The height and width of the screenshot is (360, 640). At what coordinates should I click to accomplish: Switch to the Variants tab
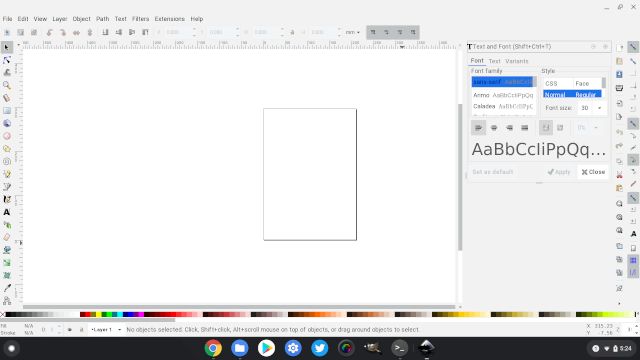[x=516, y=61]
